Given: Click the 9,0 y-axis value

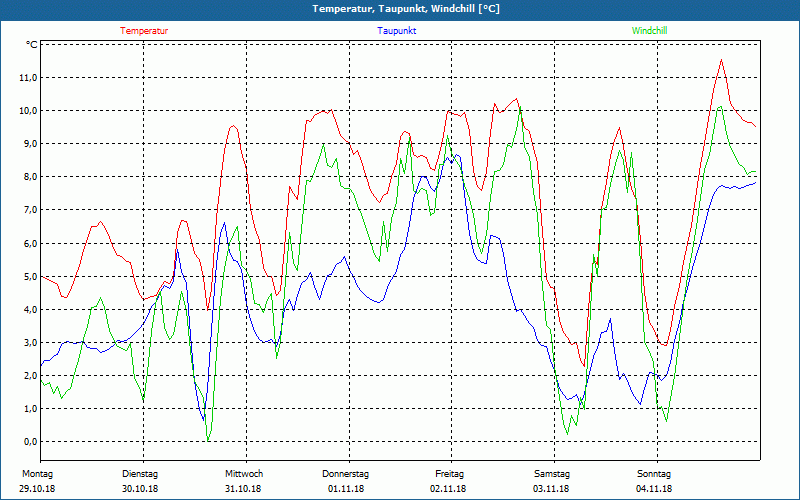Looking at the screenshot, I should [31, 144].
